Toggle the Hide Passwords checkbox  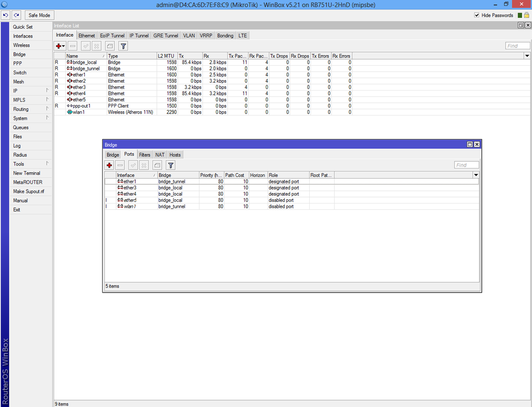477,15
